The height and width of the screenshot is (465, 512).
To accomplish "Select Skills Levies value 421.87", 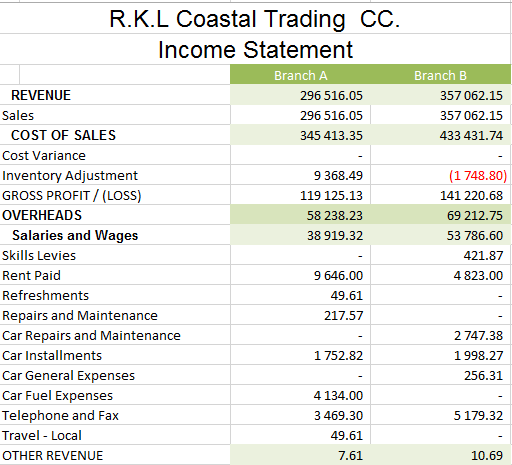I will (483, 256).
